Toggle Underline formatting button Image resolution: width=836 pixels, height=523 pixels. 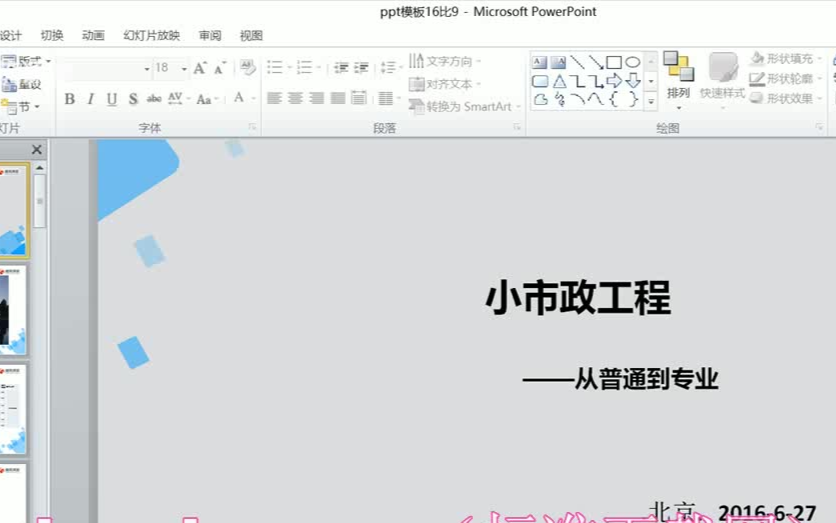click(x=111, y=99)
